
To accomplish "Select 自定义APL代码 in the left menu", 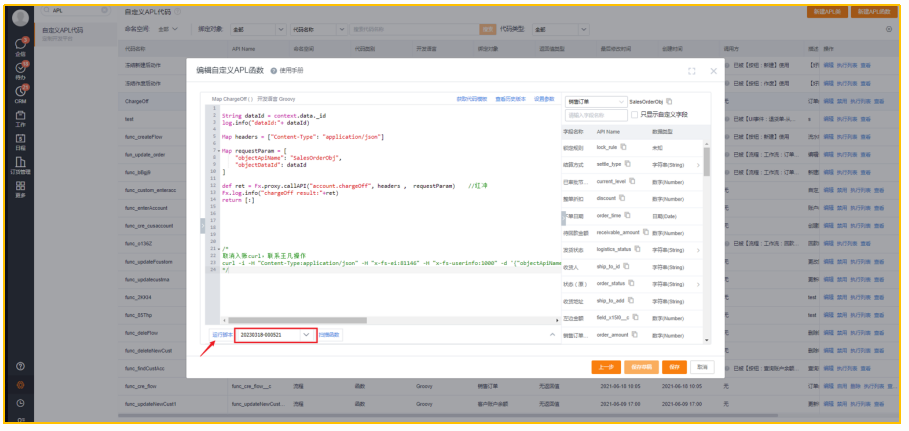I will [x=63, y=30].
